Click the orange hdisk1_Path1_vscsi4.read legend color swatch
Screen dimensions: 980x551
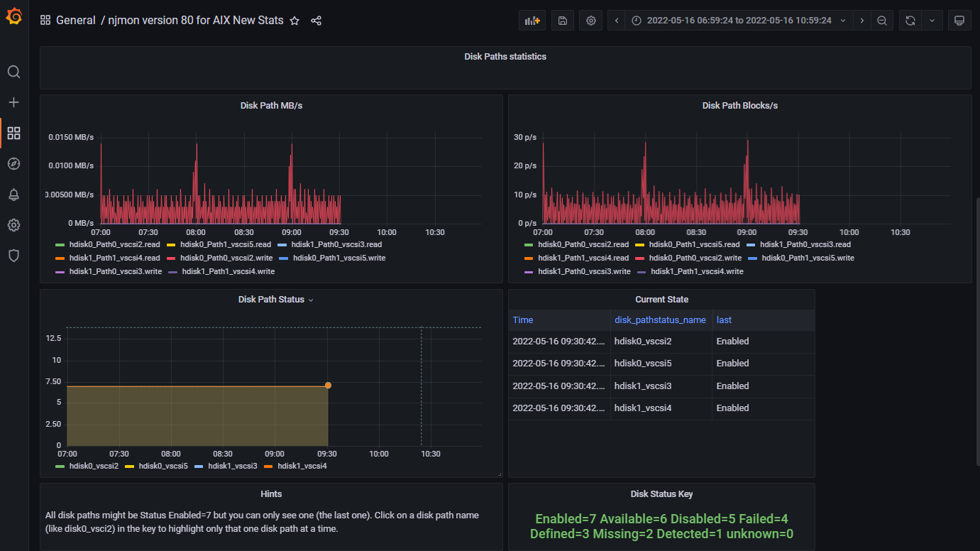click(x=60, y=258)
